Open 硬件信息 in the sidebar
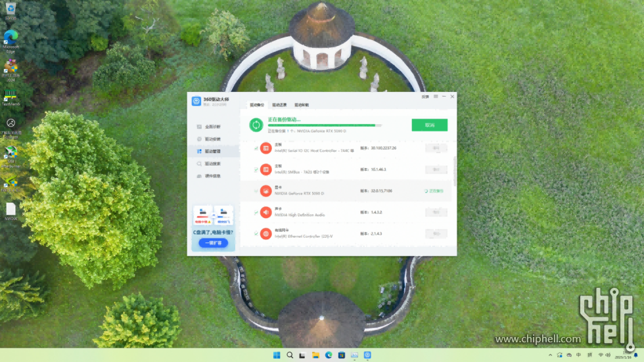The image size is (644, 362). [x=212, y=176]
